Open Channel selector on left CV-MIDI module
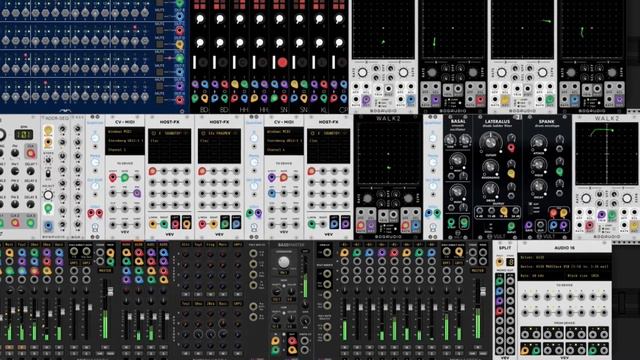This screenshot has width=640, height=360. click(125, 150)
